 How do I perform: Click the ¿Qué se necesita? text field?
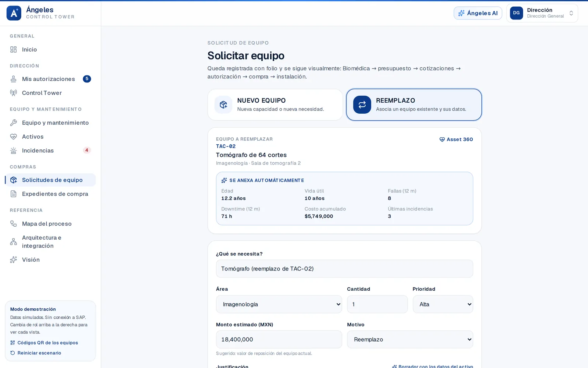[x=344, y=269]
